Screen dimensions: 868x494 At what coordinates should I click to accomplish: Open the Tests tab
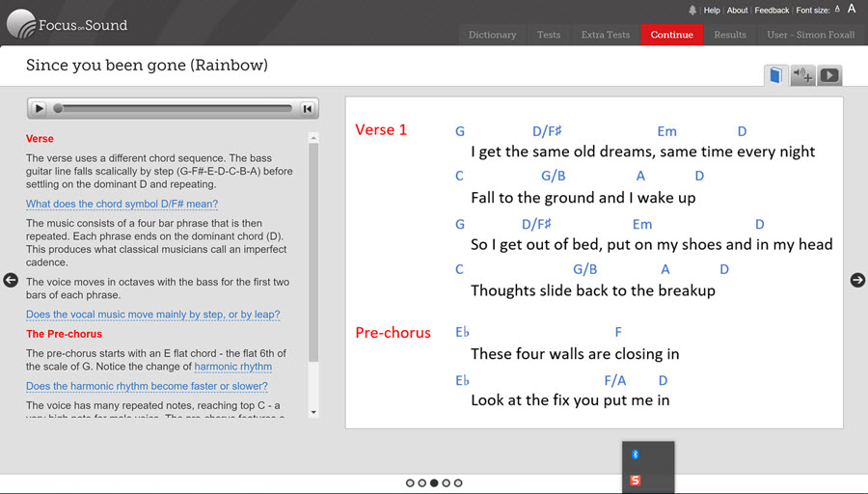click(549, 35)
